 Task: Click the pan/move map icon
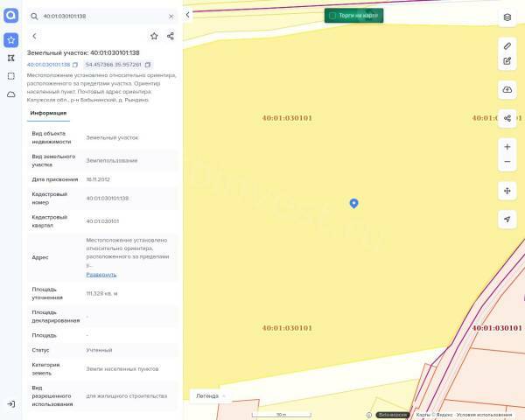[507, 191]
